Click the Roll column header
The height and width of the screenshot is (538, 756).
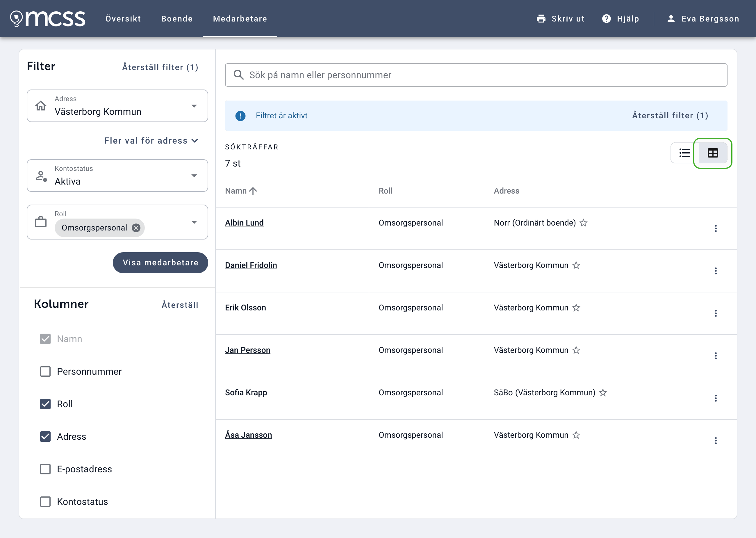pos(386,191)
